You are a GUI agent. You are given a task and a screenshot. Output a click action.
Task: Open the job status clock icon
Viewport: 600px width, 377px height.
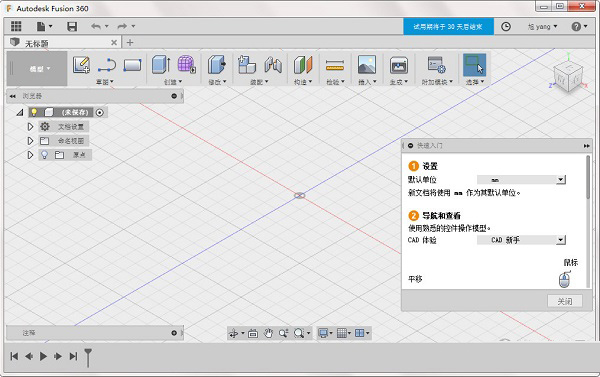pos(506,26)
